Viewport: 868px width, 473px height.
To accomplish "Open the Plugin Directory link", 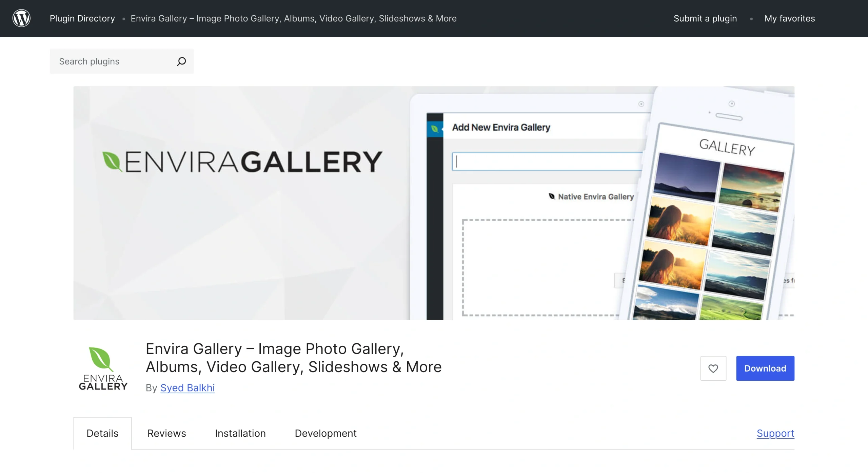I will [82, 18].
